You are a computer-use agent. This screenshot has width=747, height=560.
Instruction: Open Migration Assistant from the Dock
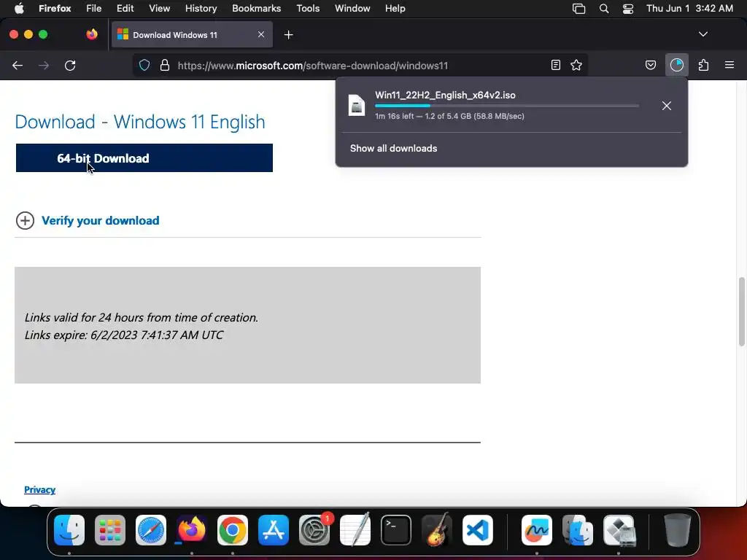578,530
